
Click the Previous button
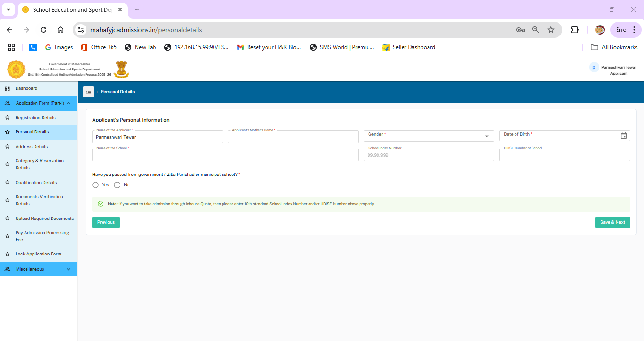coord(106,222)
